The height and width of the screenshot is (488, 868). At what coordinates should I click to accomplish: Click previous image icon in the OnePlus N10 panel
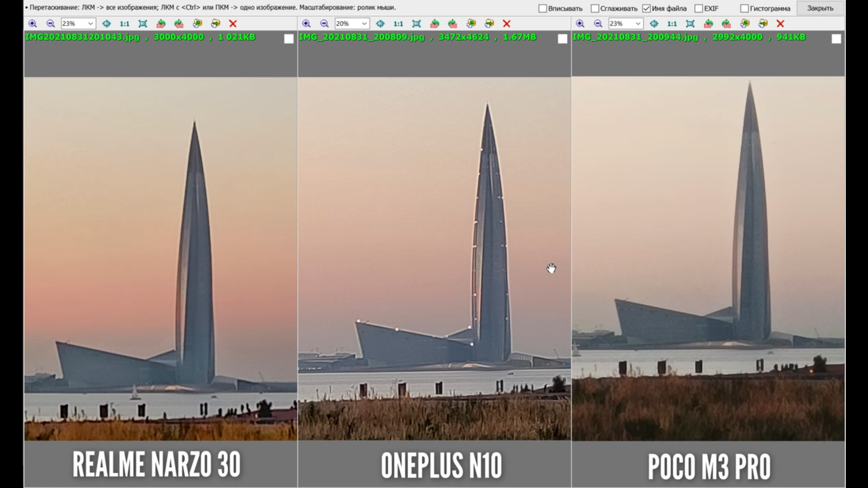[471, 23]
